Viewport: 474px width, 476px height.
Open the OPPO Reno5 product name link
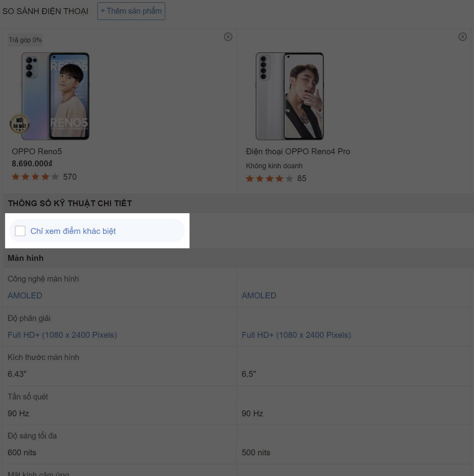37,152
